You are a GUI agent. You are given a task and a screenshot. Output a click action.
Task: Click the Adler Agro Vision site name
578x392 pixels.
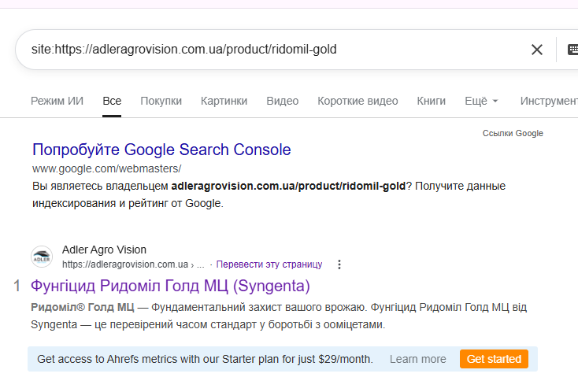104,250
